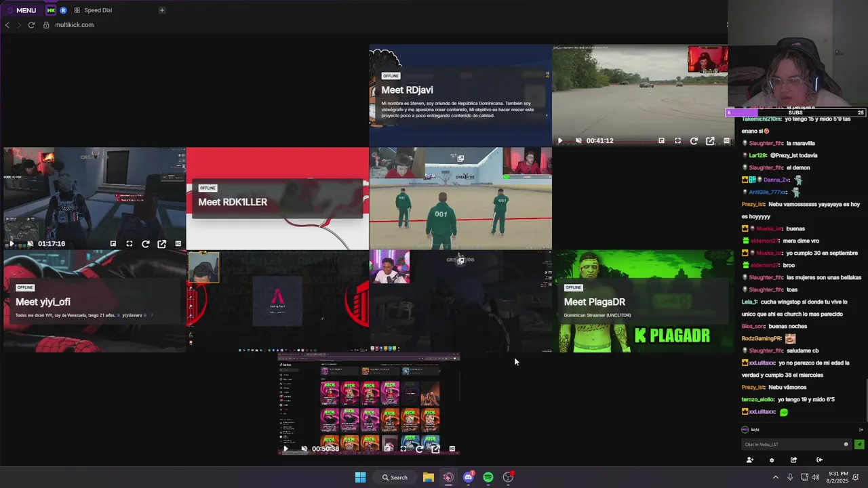Fullscreen the 00:41:12 stream

tap(677, 141)
